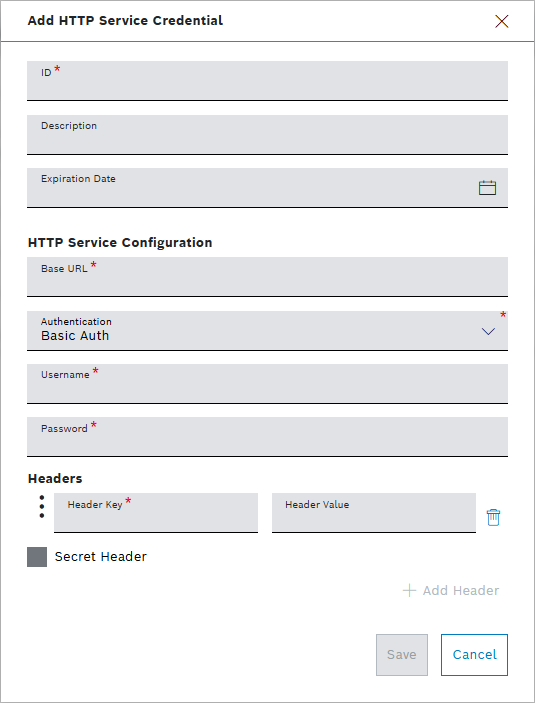The image size is (535, 703).
Task: Expand options with the Authentication chevron arrow
Action: click(488, 332)
